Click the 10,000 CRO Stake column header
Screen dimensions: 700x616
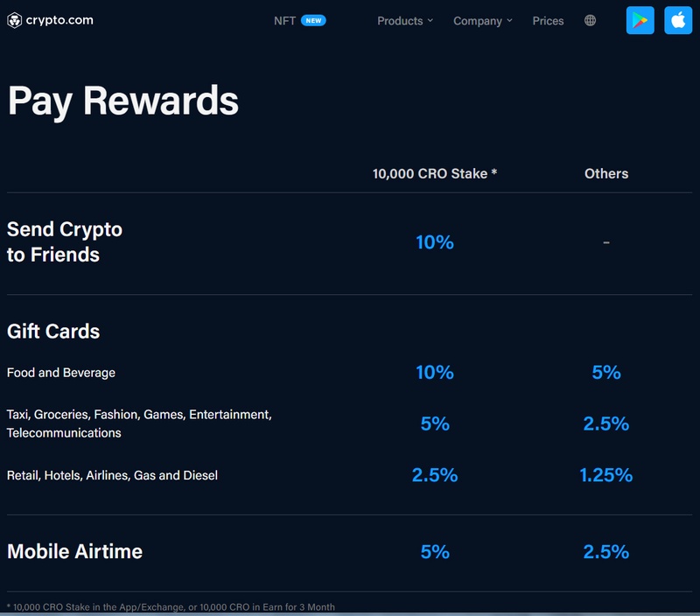pos(434,173)
